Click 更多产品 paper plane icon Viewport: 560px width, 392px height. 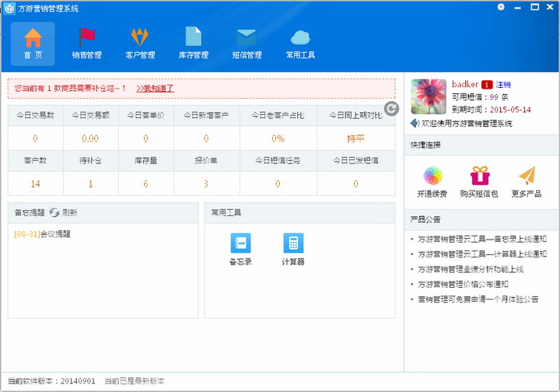(x=527, y=176)
